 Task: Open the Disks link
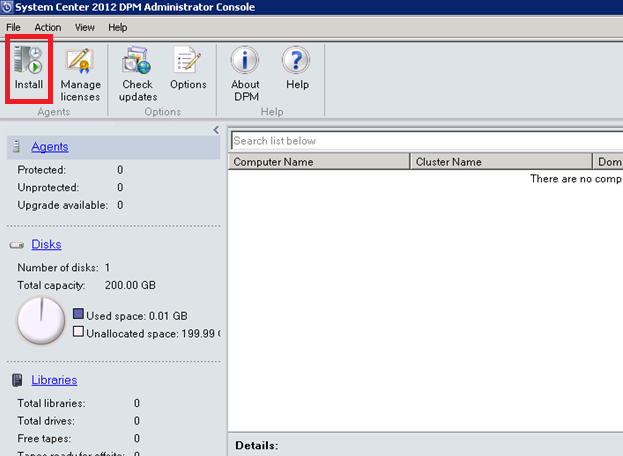pos(46,244)
